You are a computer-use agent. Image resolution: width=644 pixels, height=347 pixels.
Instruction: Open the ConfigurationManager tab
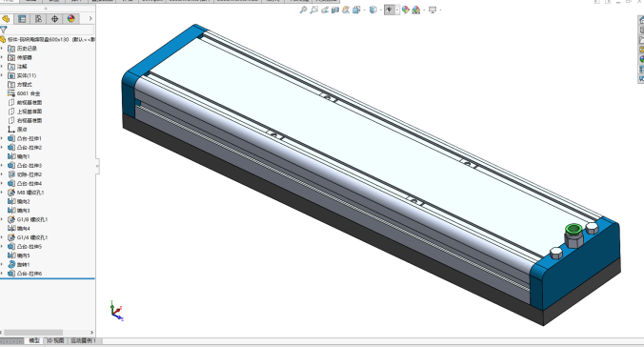point(38,19)
